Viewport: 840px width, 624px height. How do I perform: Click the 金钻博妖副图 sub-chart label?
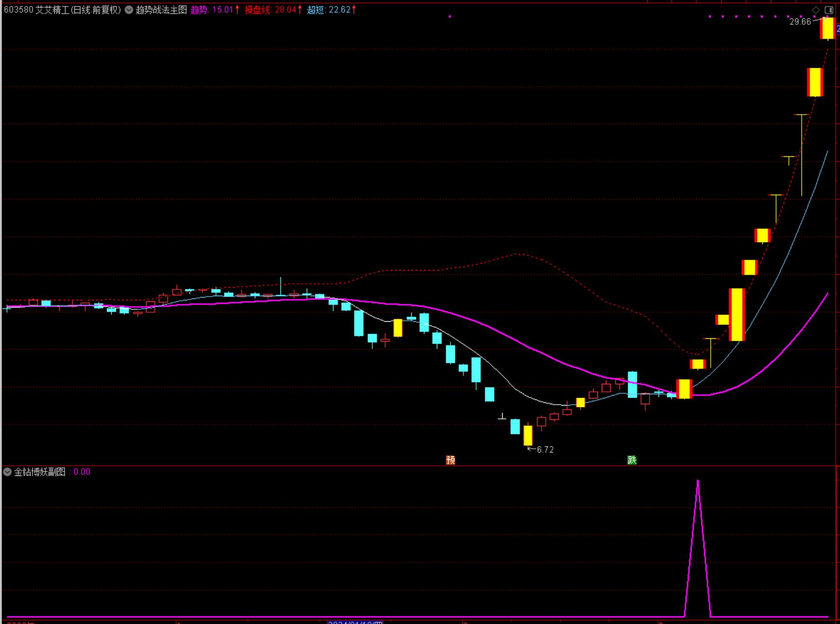pyautogui.click(x=40, y=472)
